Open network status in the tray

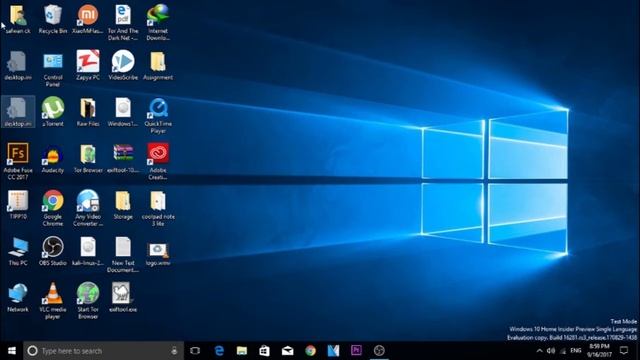tap(563, 351)
